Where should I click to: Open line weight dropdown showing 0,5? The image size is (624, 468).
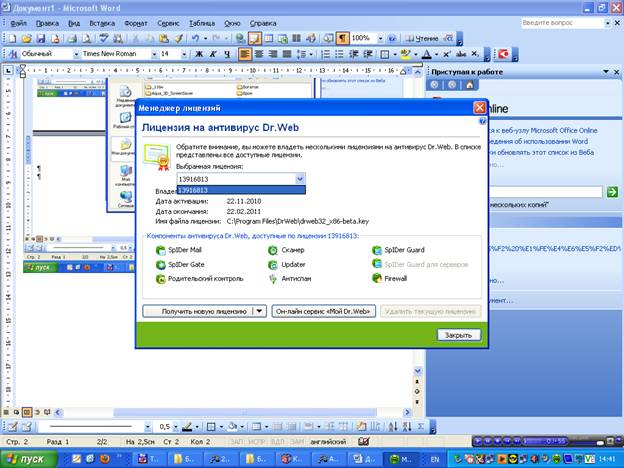pos(176,427)
